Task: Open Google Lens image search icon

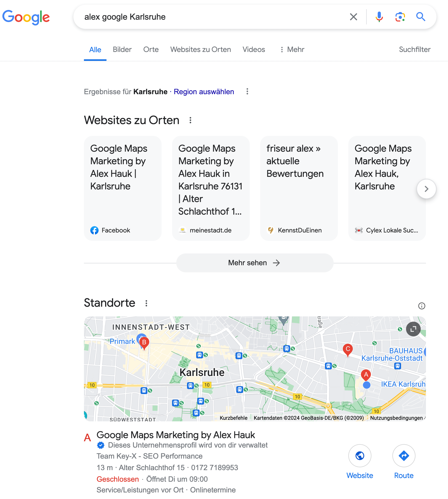Action: click(x=400, y=17)
